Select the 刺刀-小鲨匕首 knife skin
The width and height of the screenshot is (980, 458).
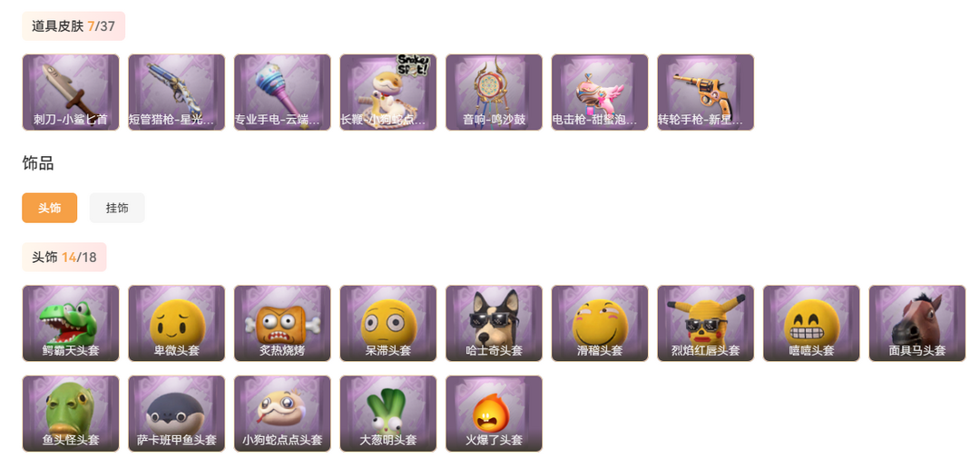(71, 93)
